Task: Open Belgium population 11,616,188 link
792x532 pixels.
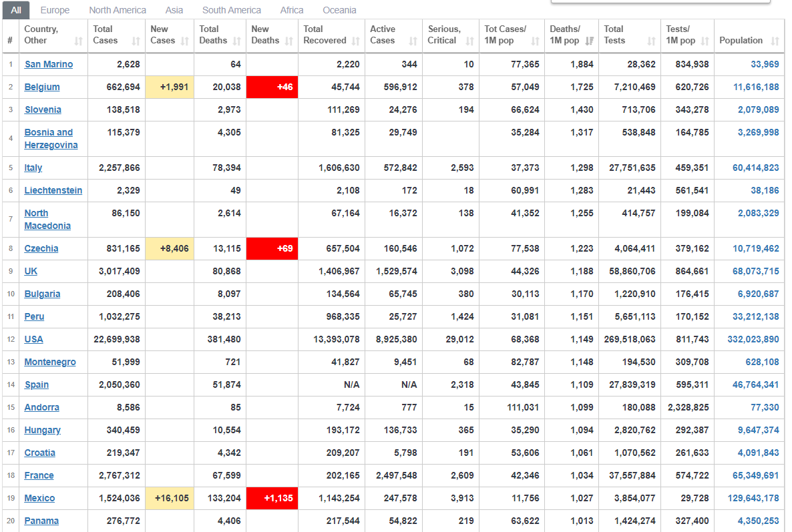Action: tap(756, 87)
